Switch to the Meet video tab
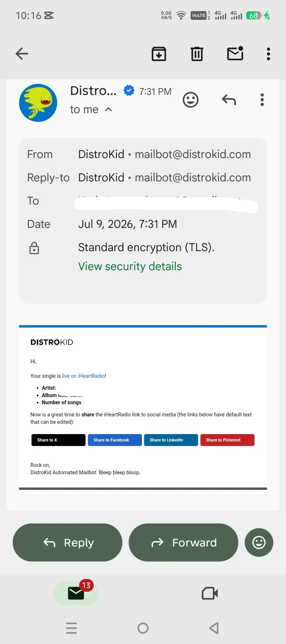This screenshot has height=644, width=286. coord(210,593)
